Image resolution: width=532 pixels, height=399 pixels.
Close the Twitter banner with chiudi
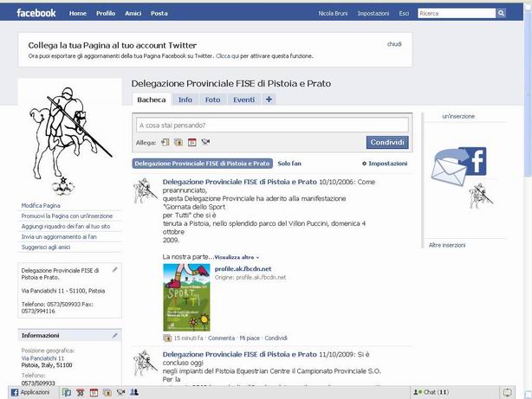coord(394,44)
